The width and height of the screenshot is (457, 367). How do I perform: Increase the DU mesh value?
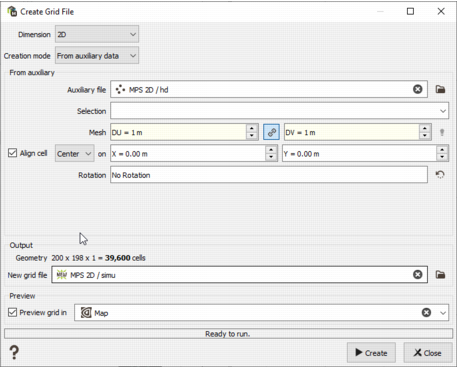252,128
